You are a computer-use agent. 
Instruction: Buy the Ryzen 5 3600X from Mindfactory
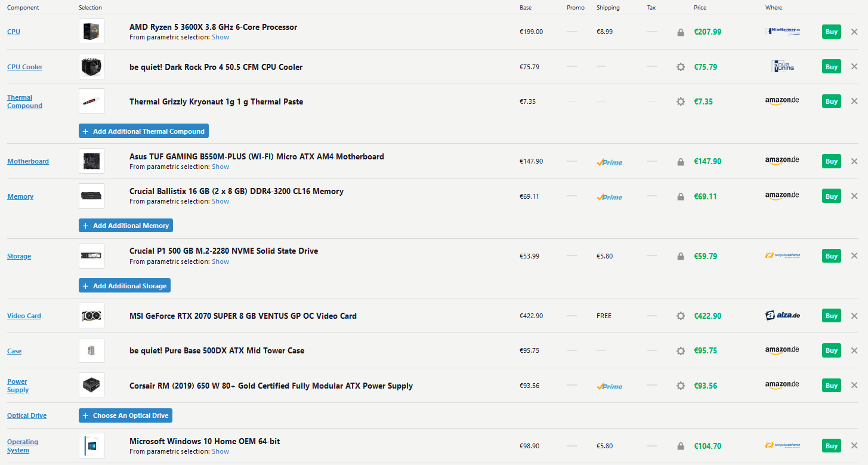pyautogui.click(x=831, y=32)
